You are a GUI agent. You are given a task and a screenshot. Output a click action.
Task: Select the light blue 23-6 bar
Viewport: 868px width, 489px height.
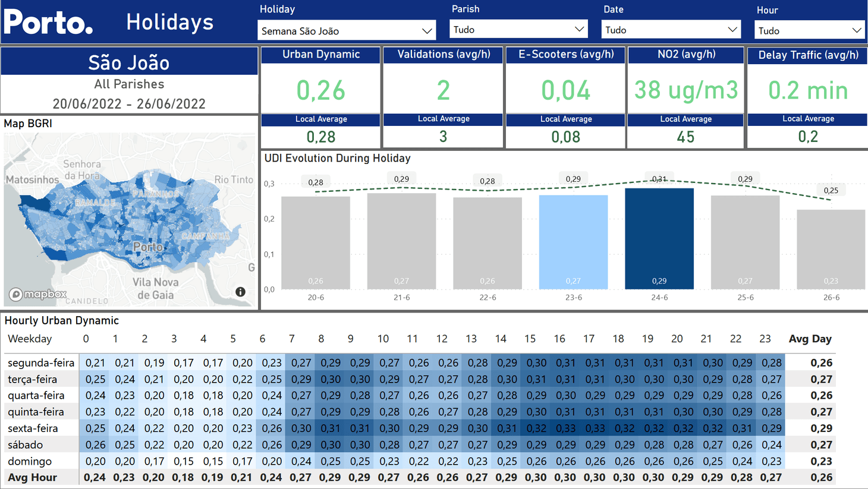pyautogui.click(x=573, y=241)
